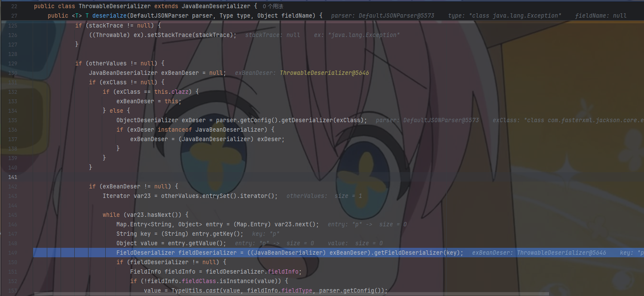Click the 'while (var23.hasNext()) {' line

click(146, 215)
